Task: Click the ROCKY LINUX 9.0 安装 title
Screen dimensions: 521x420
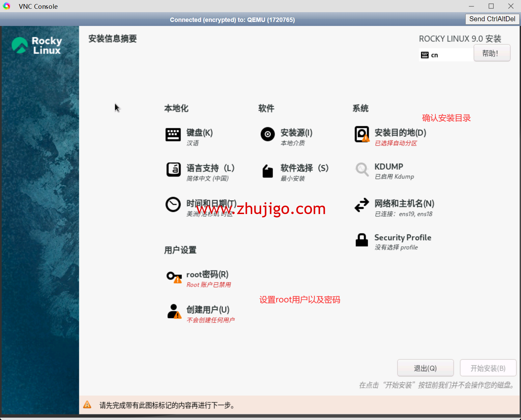Action: tap(460, 39)
